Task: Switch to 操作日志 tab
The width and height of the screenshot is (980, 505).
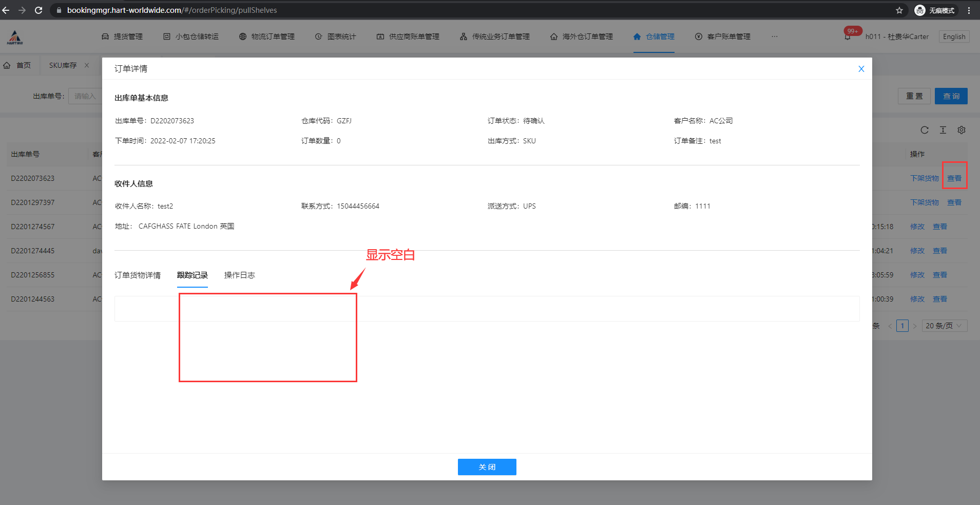Action: point(240,275)
